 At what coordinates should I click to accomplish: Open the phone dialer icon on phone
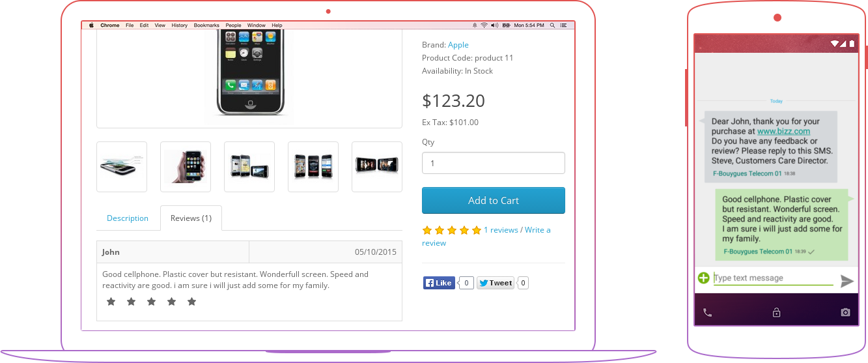tap(708, 313)
